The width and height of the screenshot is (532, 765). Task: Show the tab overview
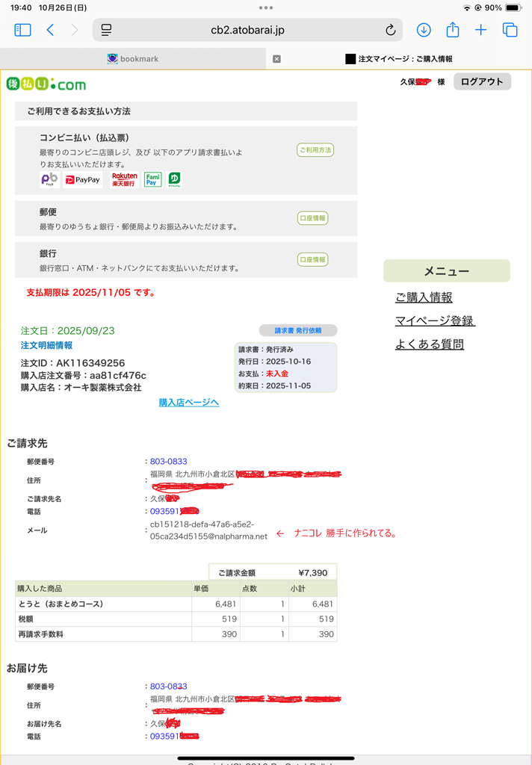click(510, 30)
